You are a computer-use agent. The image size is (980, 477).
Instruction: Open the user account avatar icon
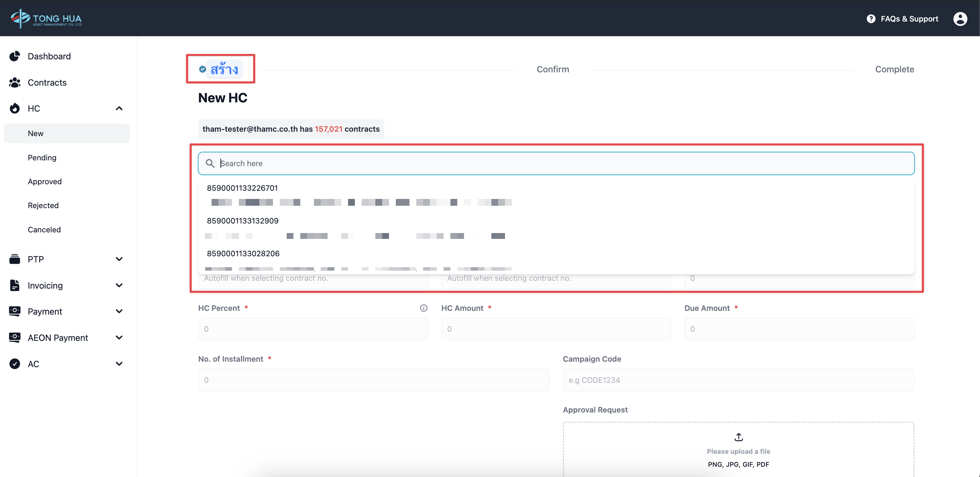pos(960,19)
